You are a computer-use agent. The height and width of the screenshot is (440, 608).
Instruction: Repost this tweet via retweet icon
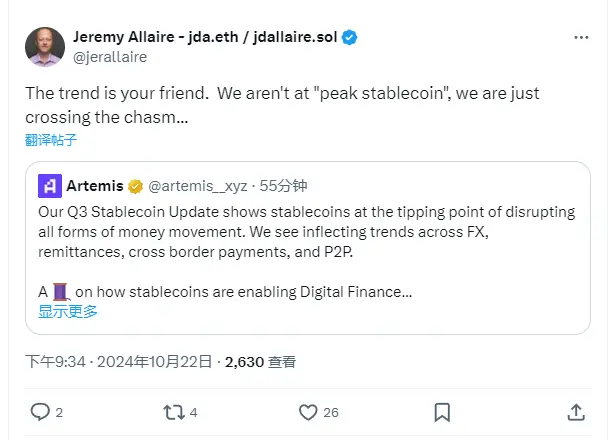173,412
